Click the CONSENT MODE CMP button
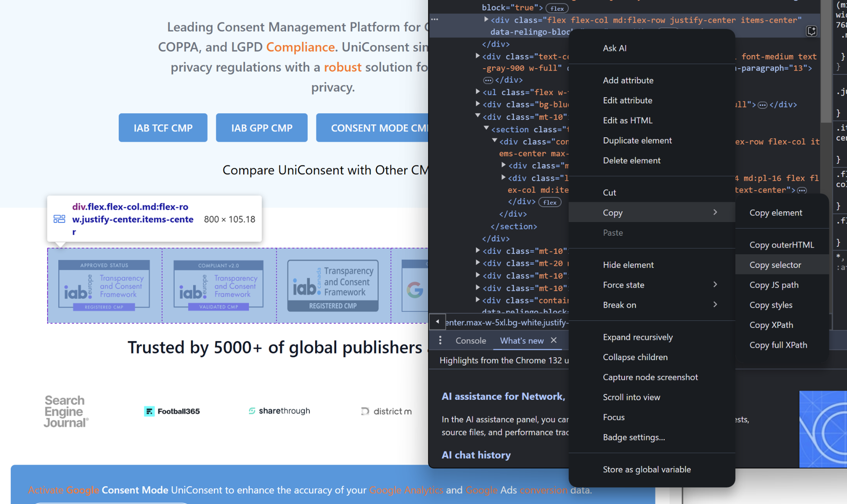Viewport: 847px width, 504px height. click(x=372, y=128)
